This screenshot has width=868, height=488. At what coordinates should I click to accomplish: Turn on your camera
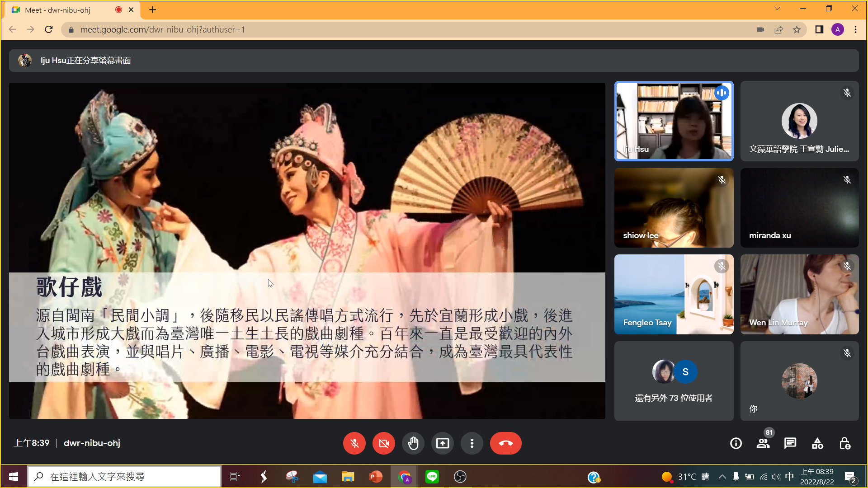[383, 443]
